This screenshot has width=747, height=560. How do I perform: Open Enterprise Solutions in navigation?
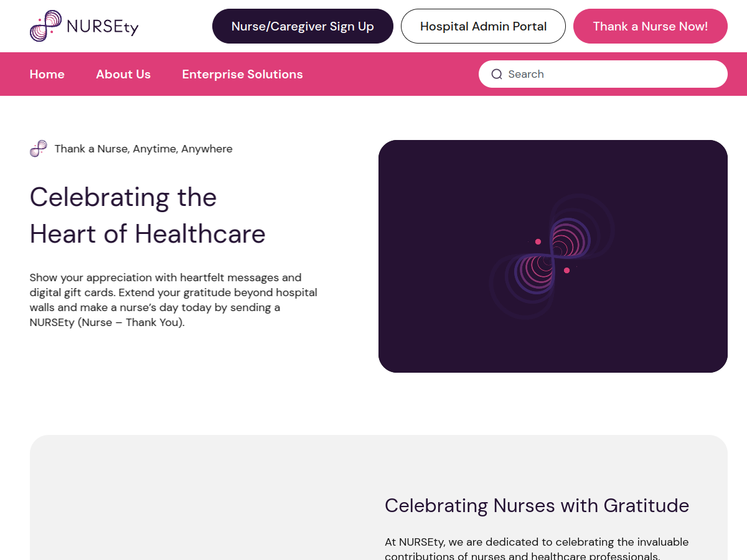click(x=243, y=74)
